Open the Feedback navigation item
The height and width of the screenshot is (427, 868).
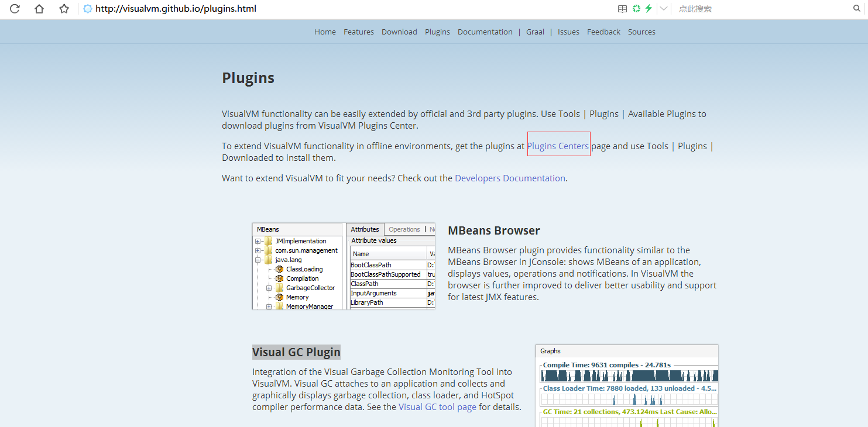click(x=603, y=32)
